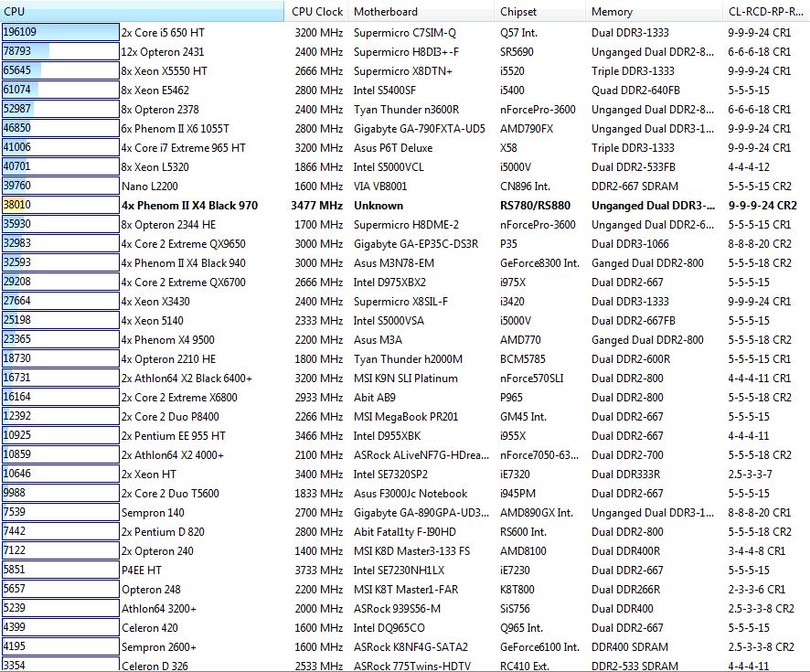Select the 4x Core i7 Extreme 965 HT entry
Viewport: 810px width, 672px height.
tap(184, 148)
